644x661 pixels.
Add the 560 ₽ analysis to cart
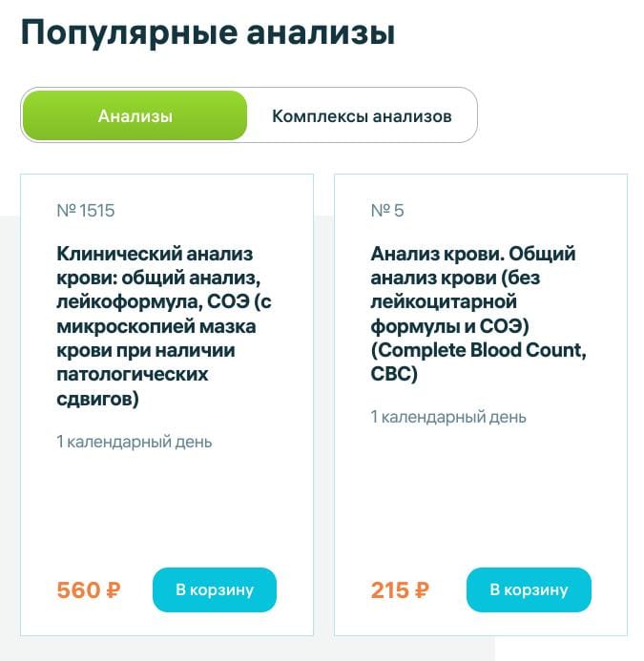point(215,589)
